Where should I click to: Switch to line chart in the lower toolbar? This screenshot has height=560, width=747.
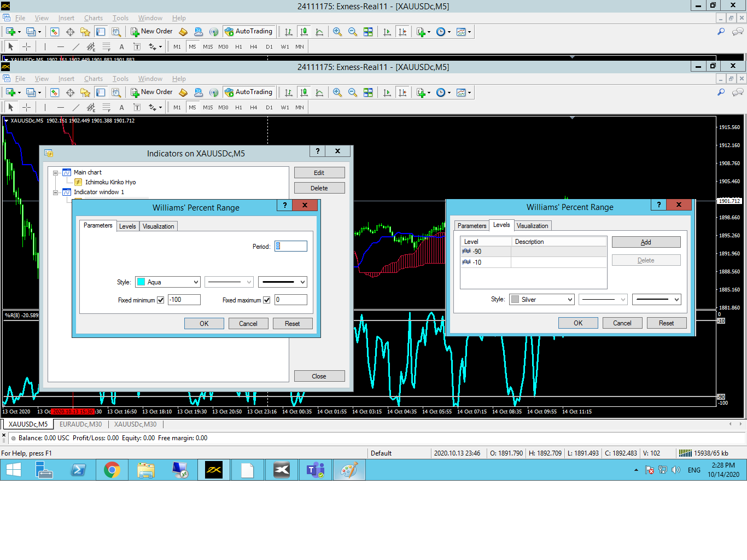click(x=319, y=92)
